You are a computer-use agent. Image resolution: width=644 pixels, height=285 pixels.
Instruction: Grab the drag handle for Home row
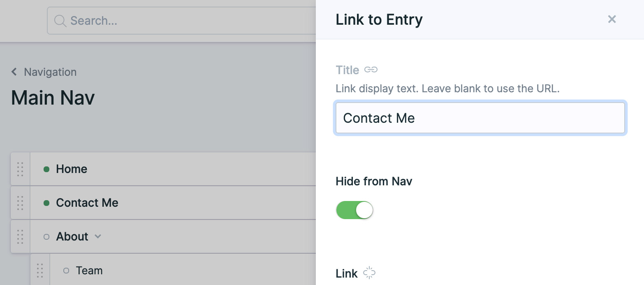[20, 169]
